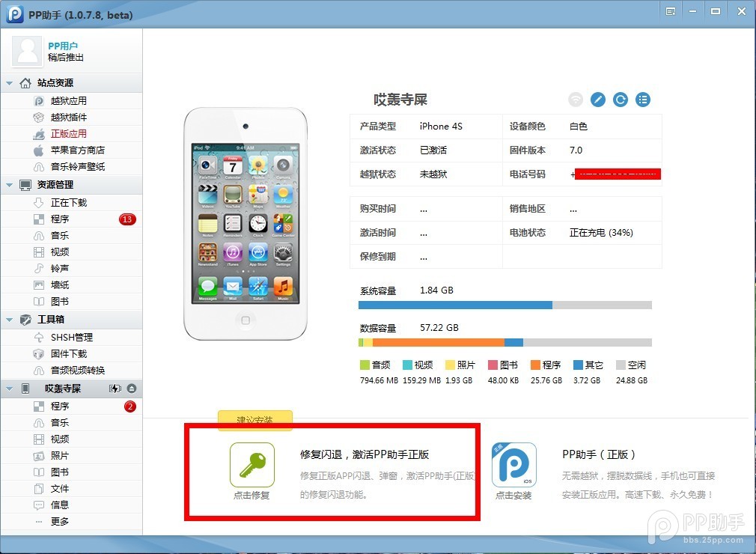Click the blue refresh device info icon

(x=621, y=100)
